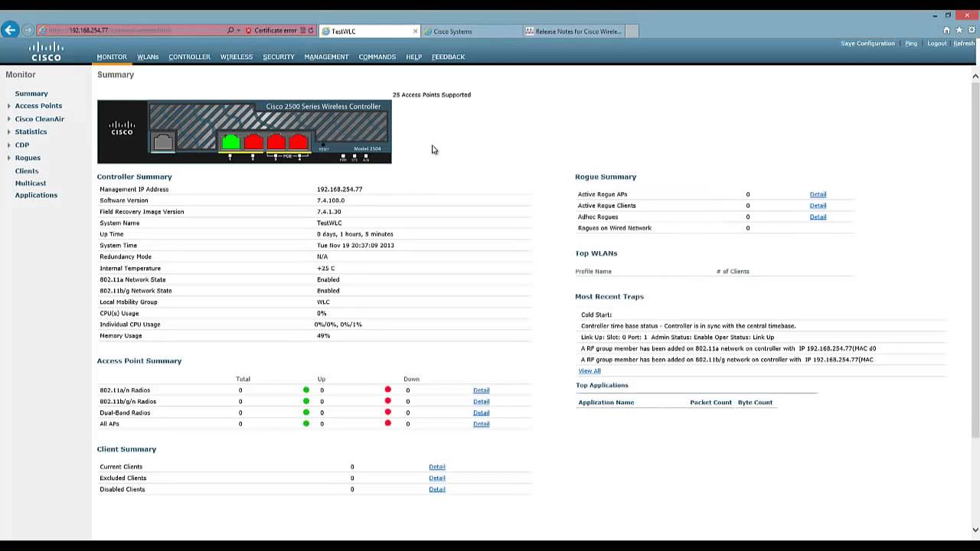Click the browser home icon
This screenshot has height=551, width=980.
point(946,31)
